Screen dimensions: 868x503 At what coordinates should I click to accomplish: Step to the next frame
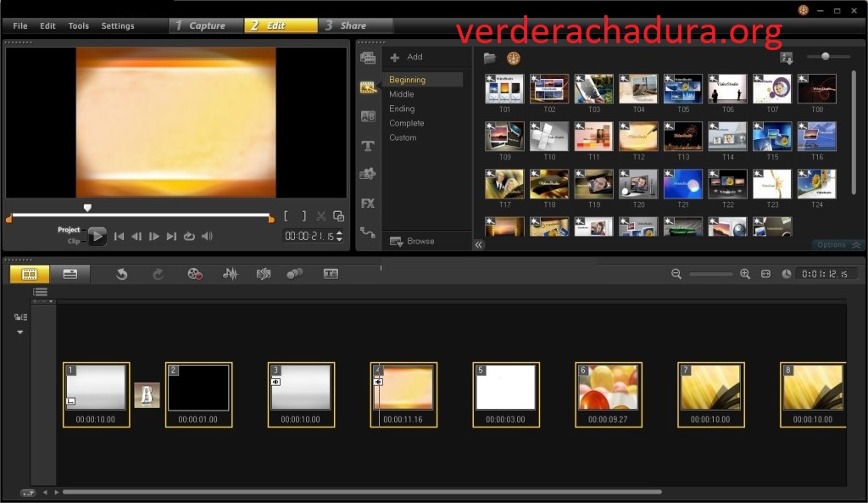[154, 236]
